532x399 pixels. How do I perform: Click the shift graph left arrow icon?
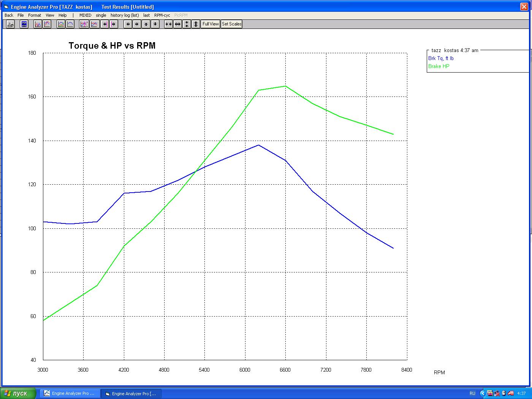pyautogui.click(x=128, y=24)
